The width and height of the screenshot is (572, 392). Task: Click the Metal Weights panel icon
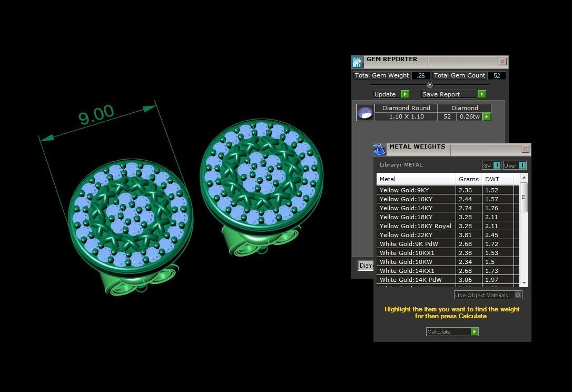click(379, 149)
